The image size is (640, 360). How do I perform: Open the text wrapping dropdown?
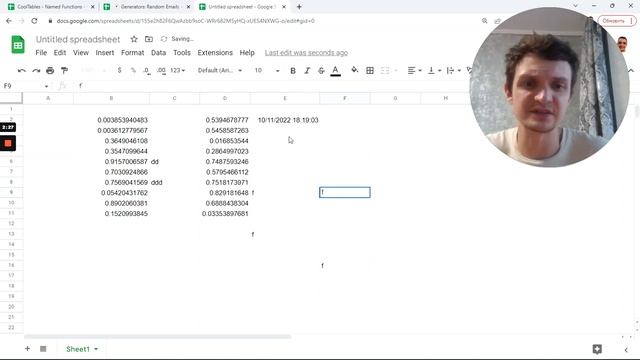[453, 71]
